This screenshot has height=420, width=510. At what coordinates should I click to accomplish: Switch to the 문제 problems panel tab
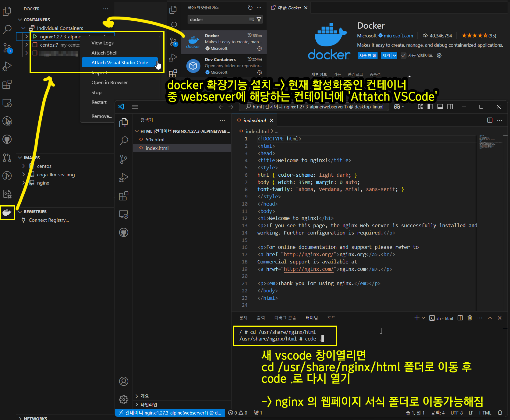(x=243, y=318)
